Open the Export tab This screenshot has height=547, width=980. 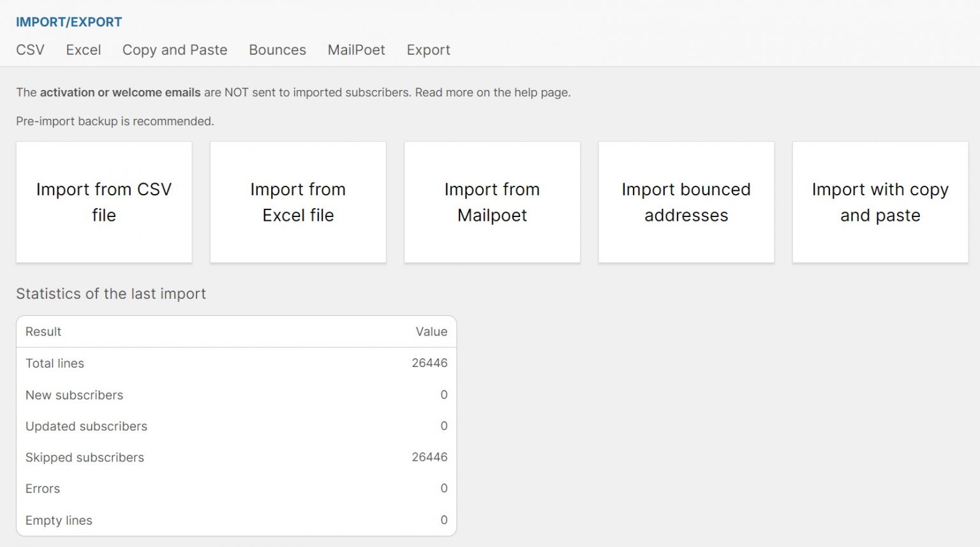pyautogui.click(x=429, y=50)
